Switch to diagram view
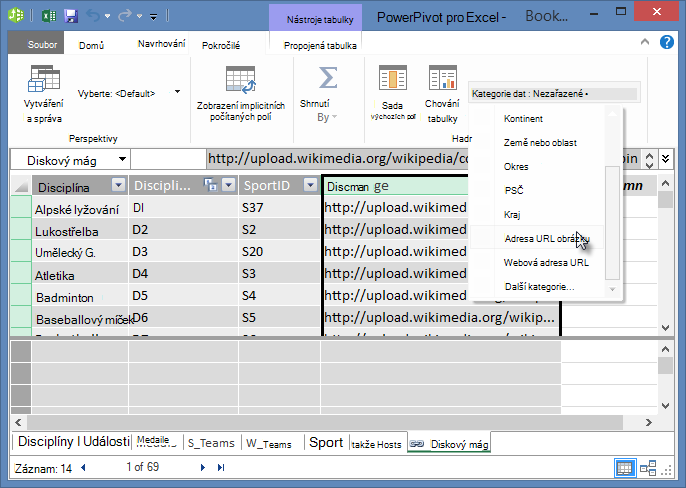The height and width of the screenshot is (488, 686). point(648,468)
